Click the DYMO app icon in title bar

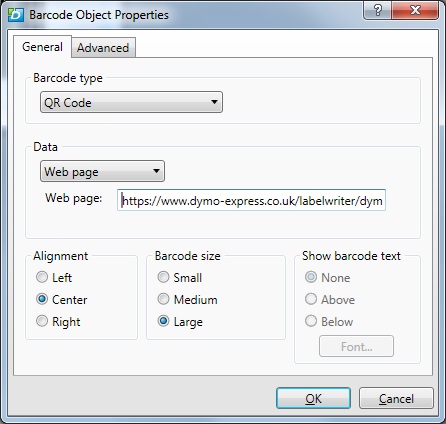pyautogui.click(x=16, y=15)
